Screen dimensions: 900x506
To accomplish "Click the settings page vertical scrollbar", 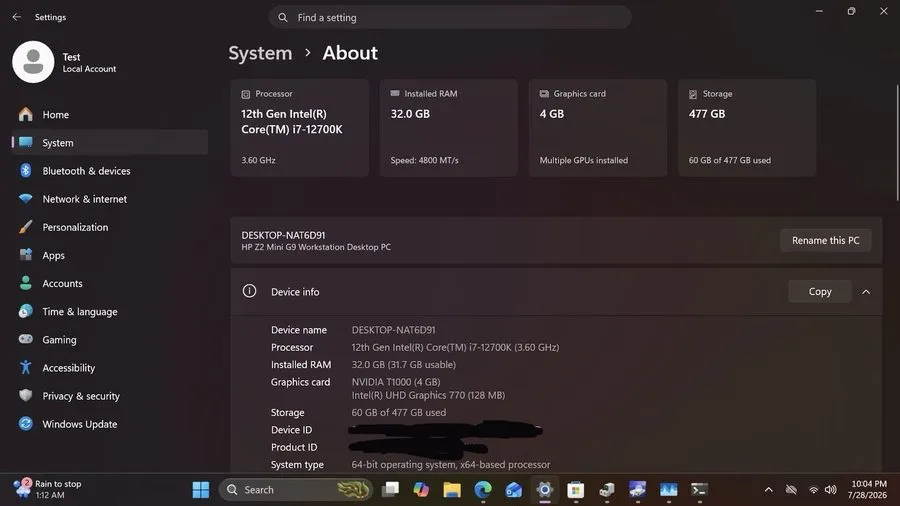I will 897,143.
